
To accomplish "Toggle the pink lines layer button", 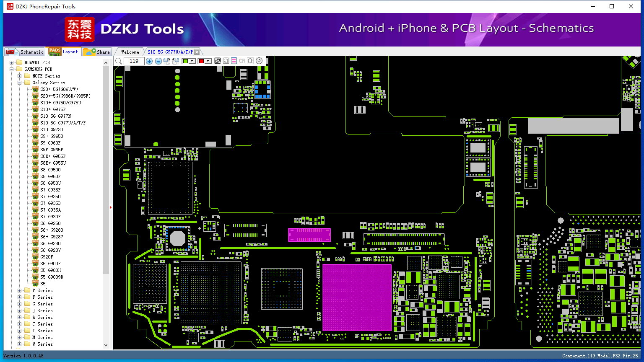I will (234, 61).
